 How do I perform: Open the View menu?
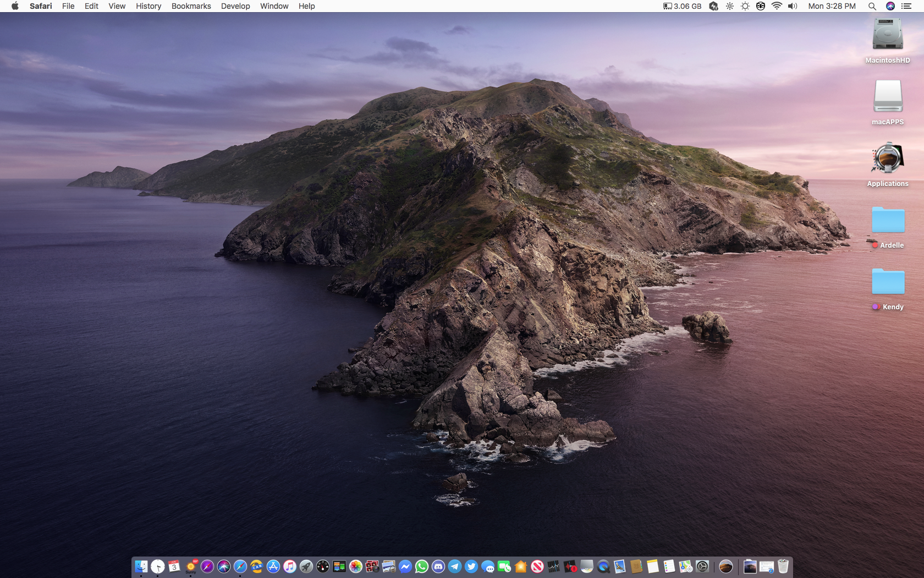[117, 6]
